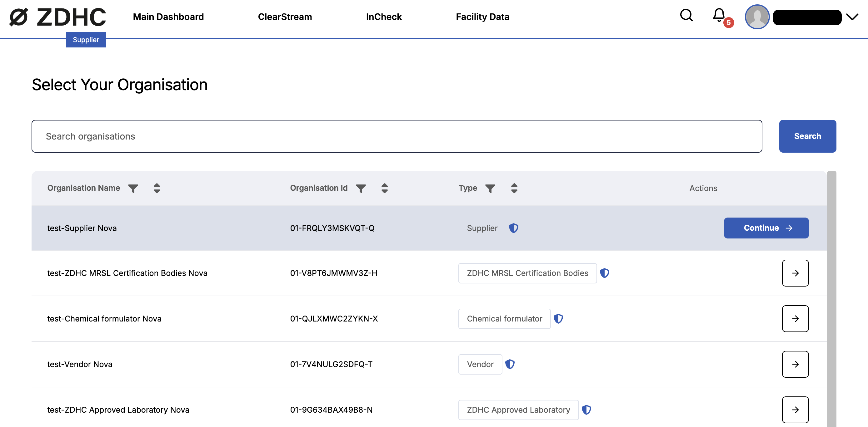This screenshot has height=427, width=868.
Task: Click the Vendor type tag
Action: click(480, 364)
